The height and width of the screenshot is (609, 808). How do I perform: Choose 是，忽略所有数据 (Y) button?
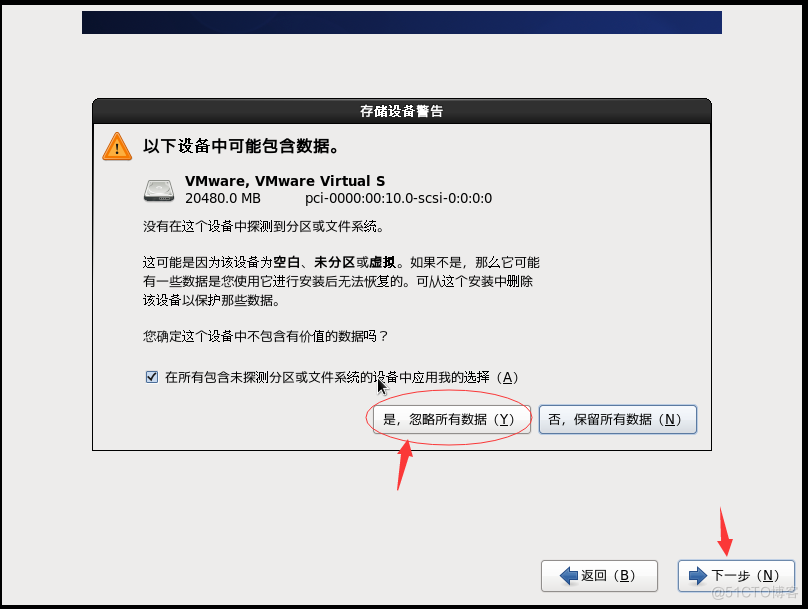tap(451, 419)
